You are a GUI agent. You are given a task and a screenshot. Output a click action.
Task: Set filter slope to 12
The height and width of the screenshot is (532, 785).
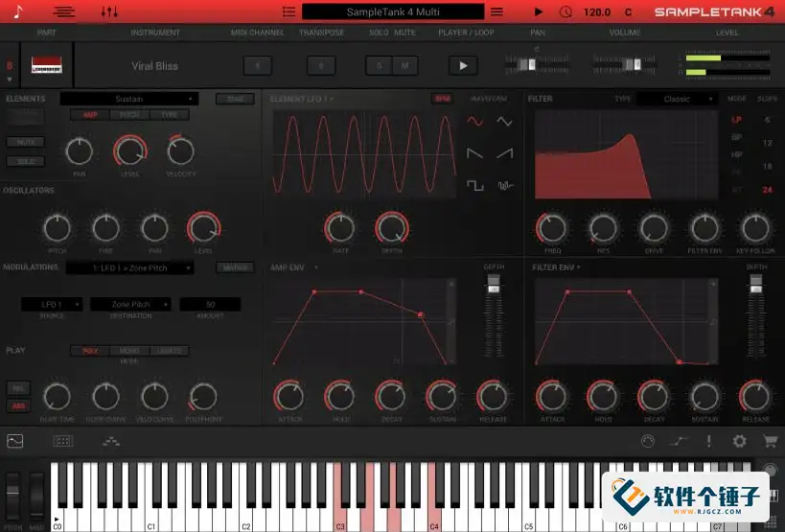(768, 143)
